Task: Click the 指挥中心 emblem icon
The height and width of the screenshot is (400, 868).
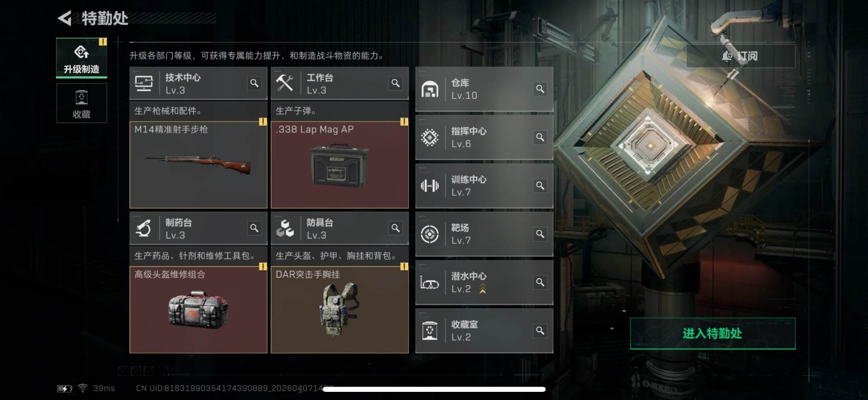Action: pyautogui.click(x=429, y=137)
